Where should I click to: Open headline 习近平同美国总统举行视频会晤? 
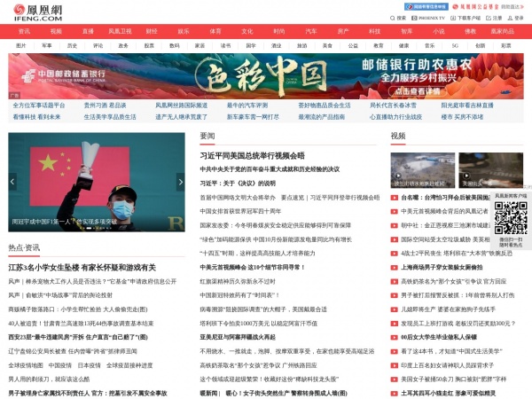coord(252,155)
